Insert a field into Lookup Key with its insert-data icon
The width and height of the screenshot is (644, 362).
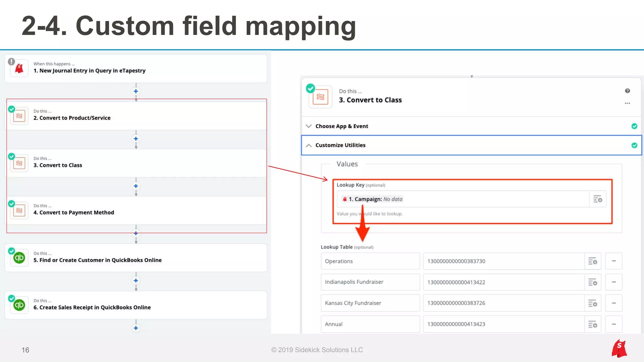tap(597, 199)
